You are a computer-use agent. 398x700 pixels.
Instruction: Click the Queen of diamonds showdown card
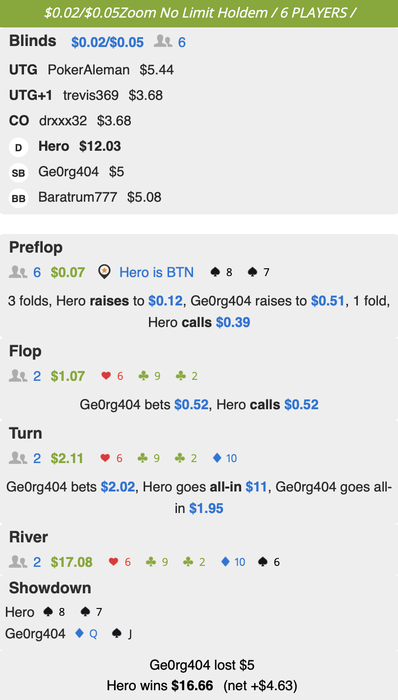point(87,633)
